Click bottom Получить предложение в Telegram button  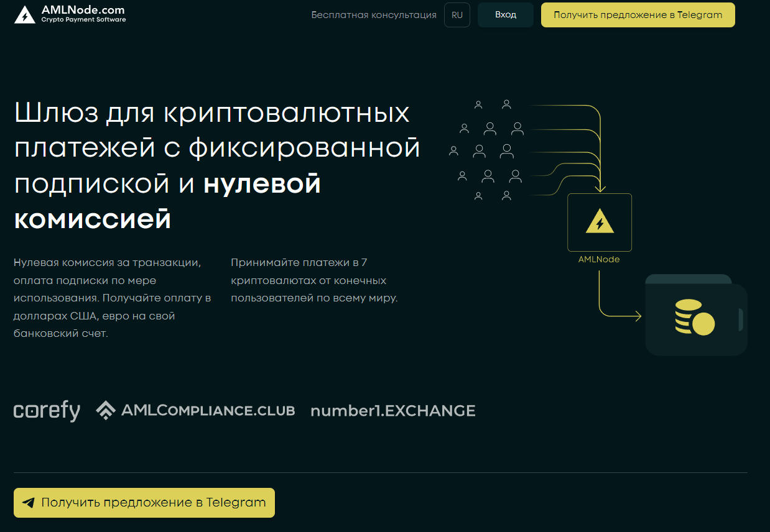144,503
